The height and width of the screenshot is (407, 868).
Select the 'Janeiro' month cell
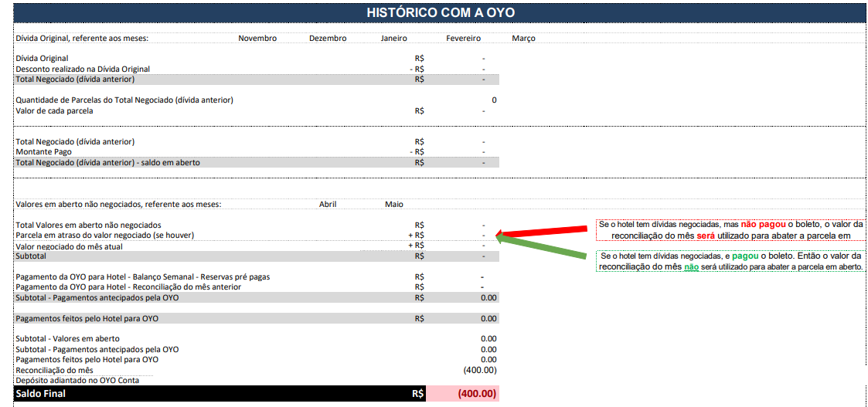pyautogui.click(x=394, y=39)
